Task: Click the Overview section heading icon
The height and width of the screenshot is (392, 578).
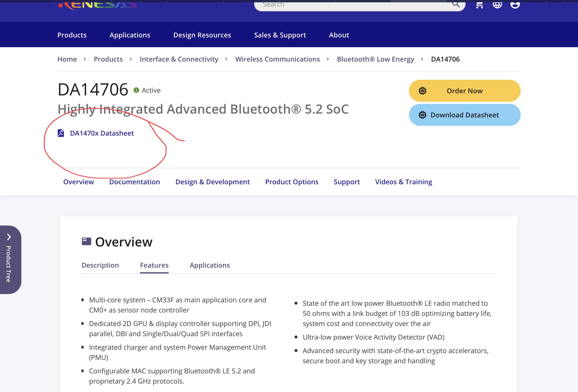Action: coord(86,242)
